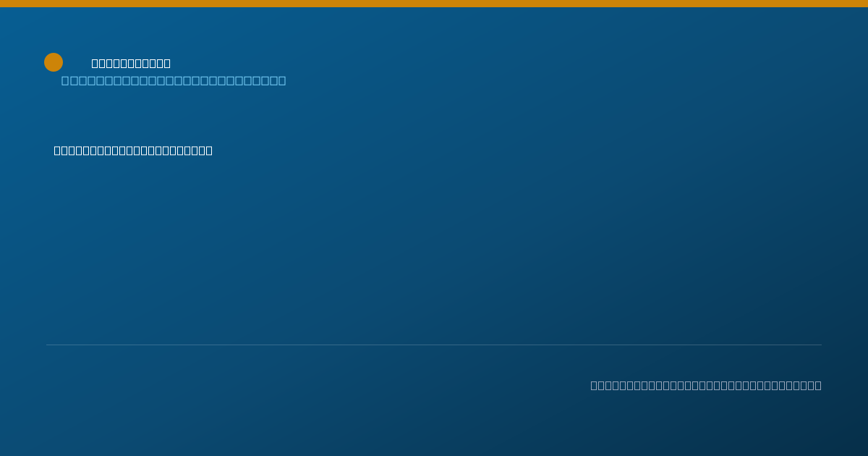Click the first character of the blue subtitle
The image size is (868, 456).
(x=65, y=80)
